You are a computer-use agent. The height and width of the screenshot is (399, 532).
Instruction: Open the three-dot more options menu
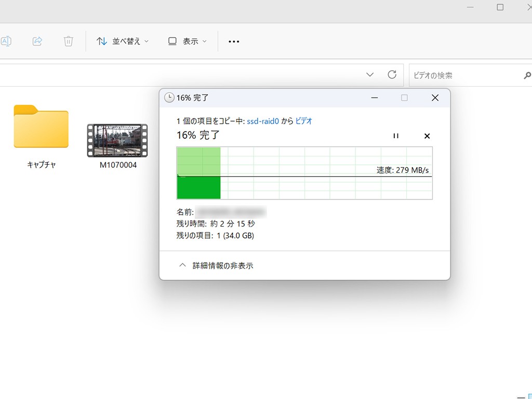click(x=234, y=42)
